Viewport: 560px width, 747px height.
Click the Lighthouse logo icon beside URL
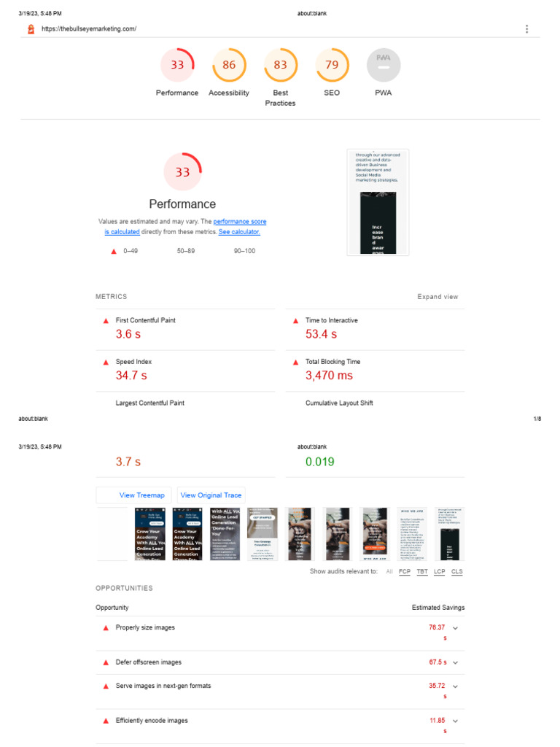(x=31, y=29)
